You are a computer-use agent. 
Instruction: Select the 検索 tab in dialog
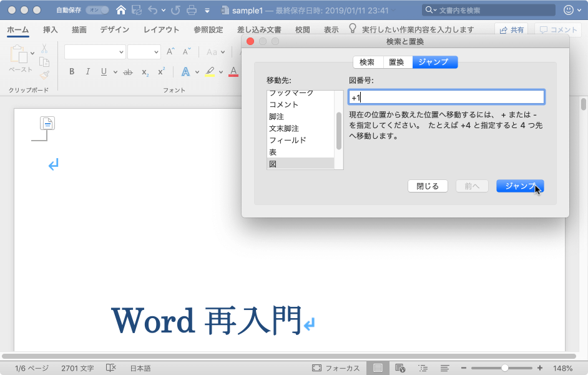point(367,62)
